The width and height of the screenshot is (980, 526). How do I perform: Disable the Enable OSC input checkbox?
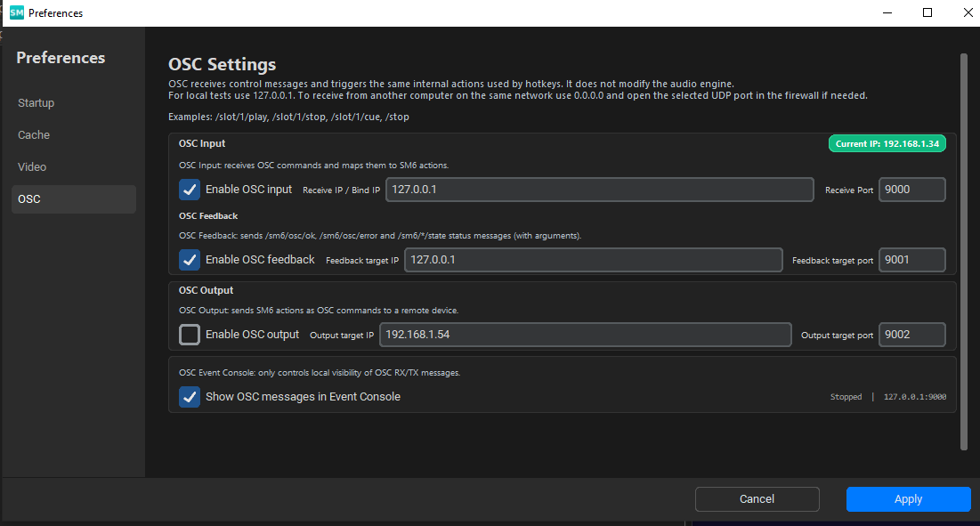(x=190, y=190)
